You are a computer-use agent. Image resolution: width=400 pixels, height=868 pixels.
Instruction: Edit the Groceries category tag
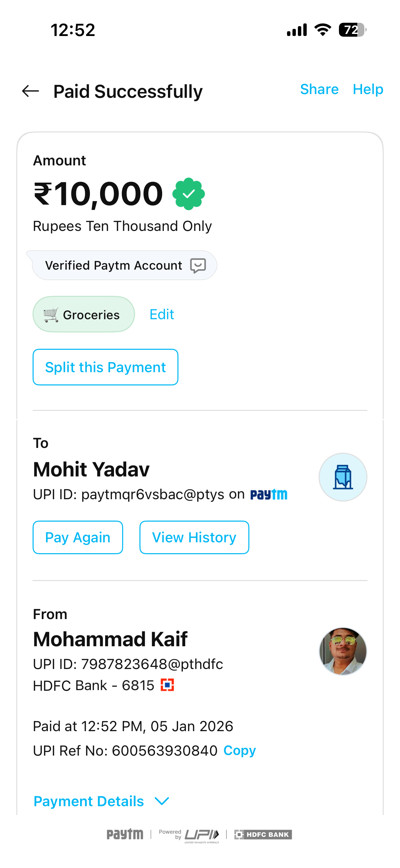pos(162,314)
